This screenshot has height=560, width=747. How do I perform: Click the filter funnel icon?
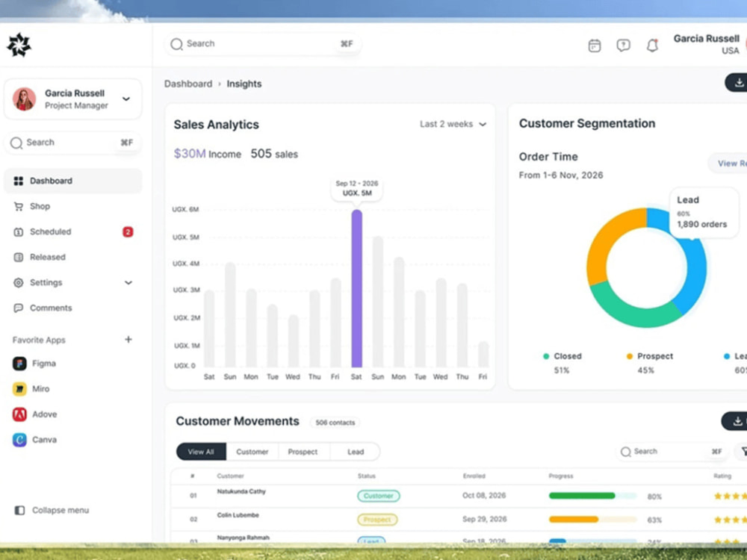click(743, 452)
